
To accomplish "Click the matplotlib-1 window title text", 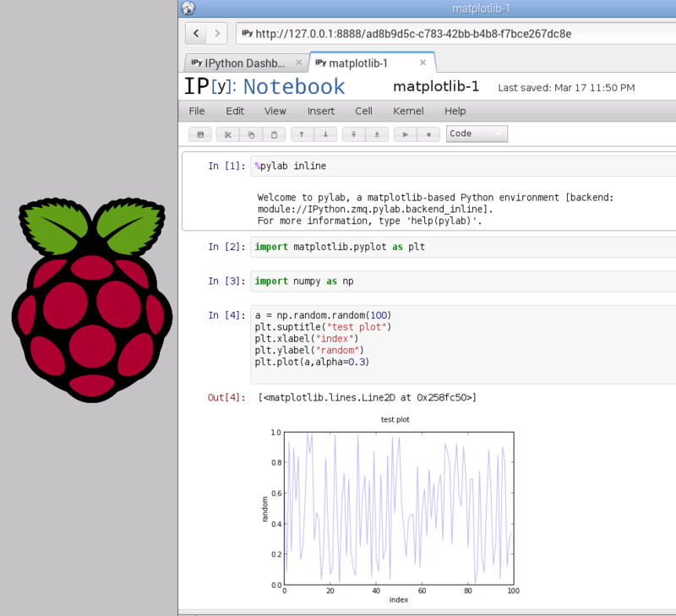I will pyautogui.click(x=481, y=8).
